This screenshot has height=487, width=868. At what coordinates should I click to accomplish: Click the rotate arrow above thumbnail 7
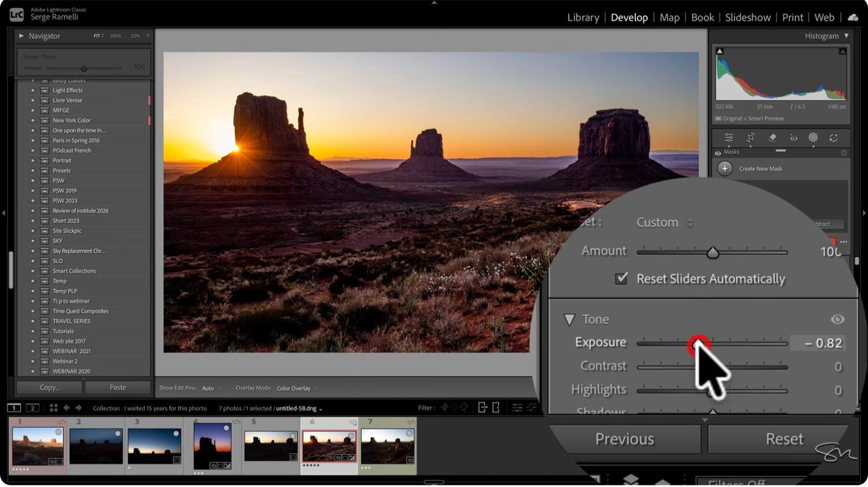[411, 421]
